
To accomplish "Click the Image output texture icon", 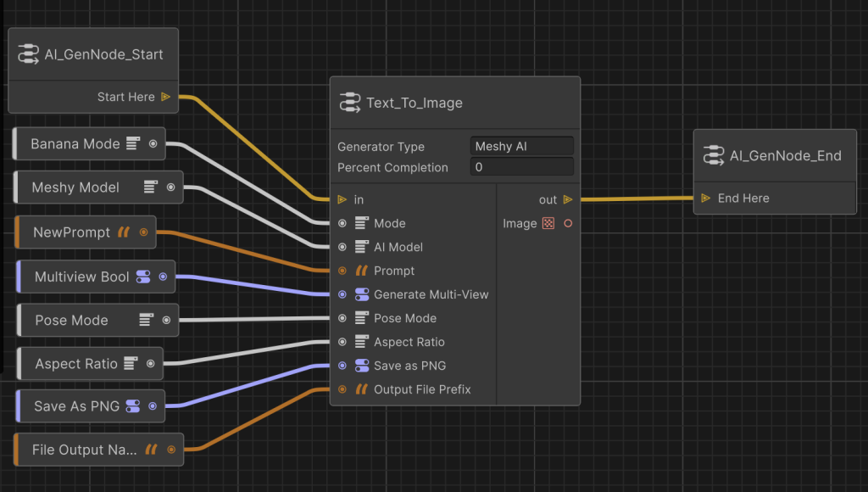I will pos(548,224).
